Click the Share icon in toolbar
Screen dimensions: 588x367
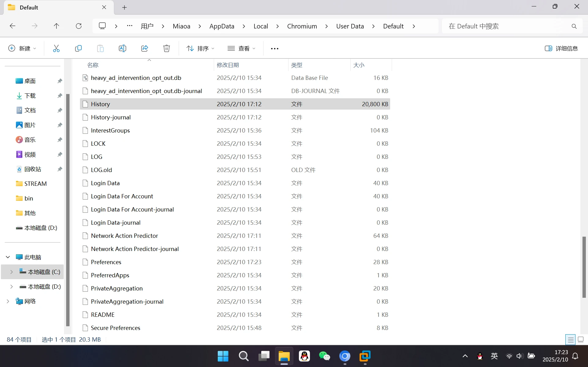145,48
